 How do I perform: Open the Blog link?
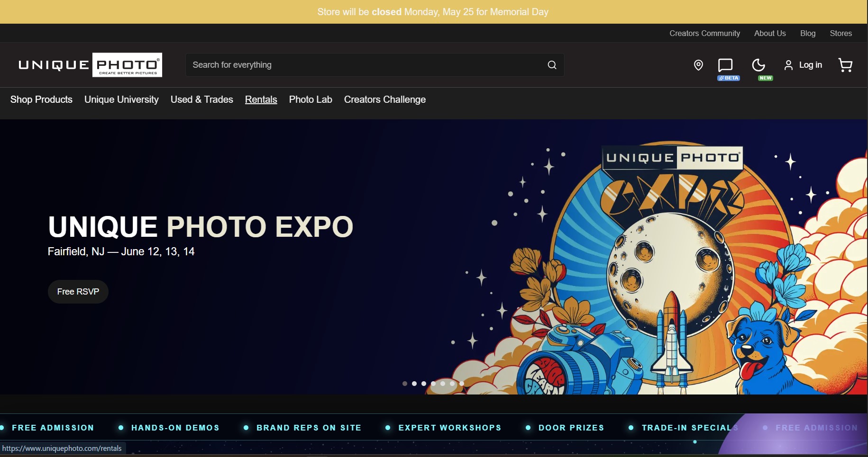(x=808, y=33)
